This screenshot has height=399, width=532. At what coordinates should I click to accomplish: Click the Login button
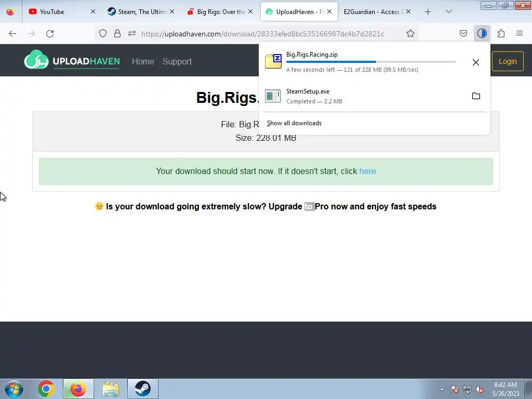(508, 61)
